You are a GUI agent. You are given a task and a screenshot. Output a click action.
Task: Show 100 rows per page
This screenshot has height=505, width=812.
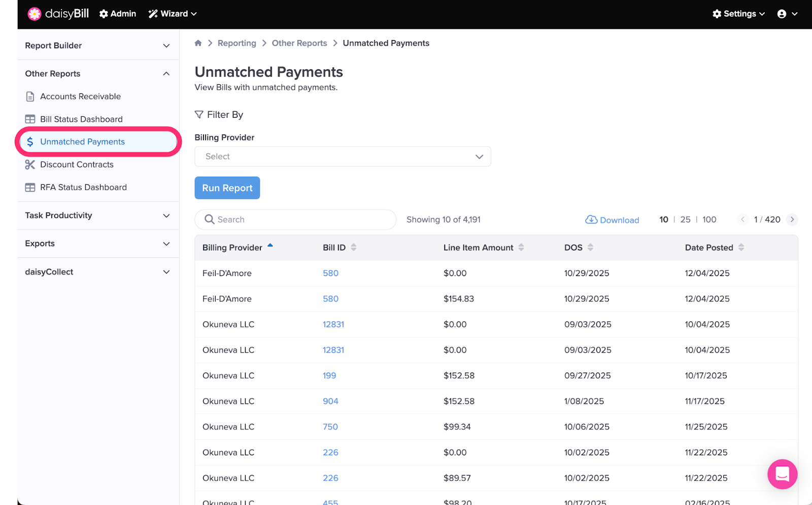[709, 220]
